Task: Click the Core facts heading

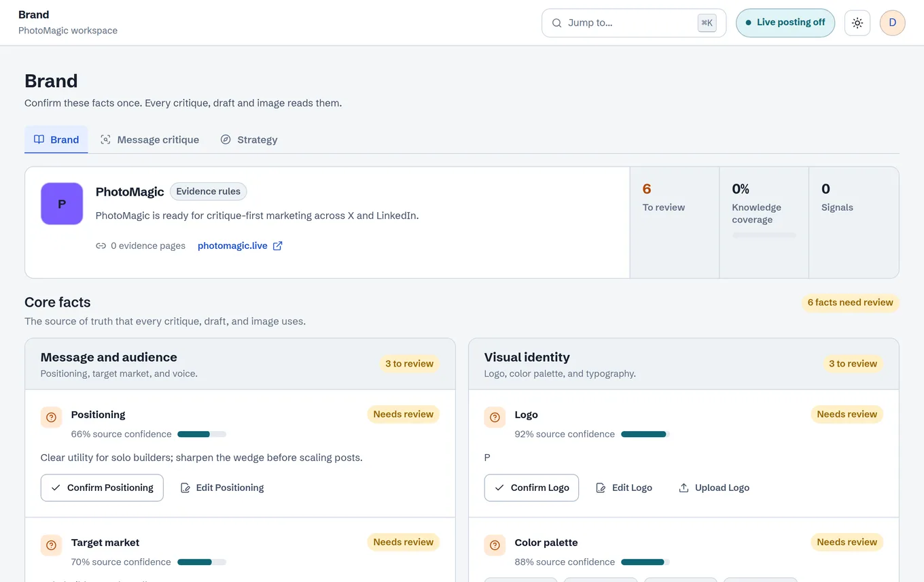Action: click(x=58, y=303)
